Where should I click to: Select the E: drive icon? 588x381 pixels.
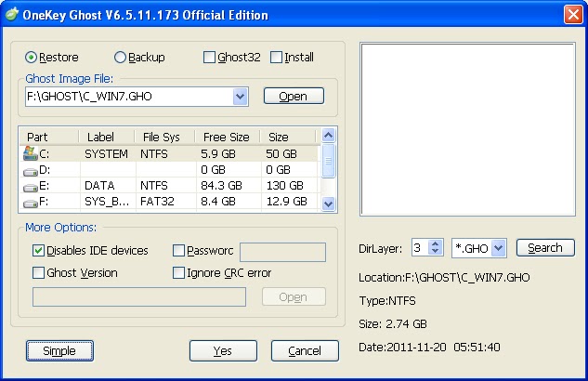[x=31, y=187]
